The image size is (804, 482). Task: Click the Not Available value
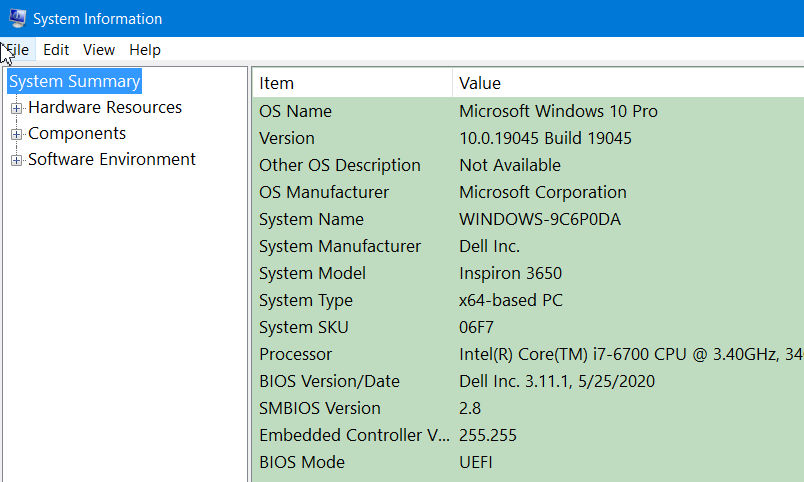510,165
